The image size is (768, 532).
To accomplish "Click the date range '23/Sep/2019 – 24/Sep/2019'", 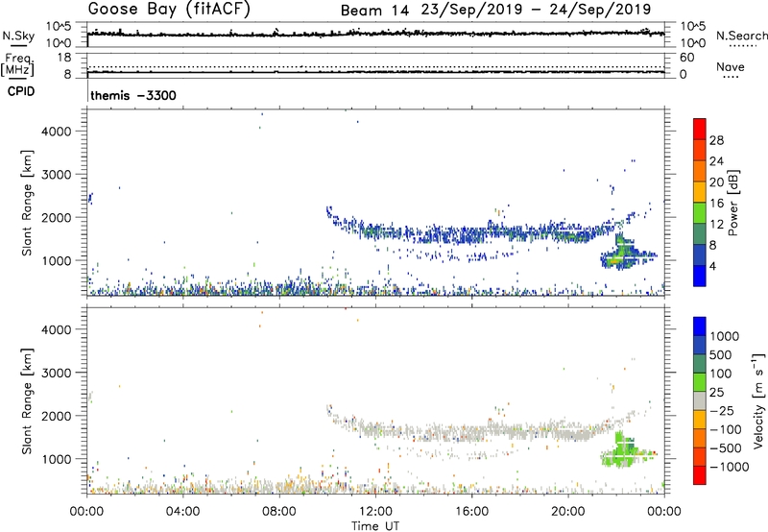I will coord(537,10).
